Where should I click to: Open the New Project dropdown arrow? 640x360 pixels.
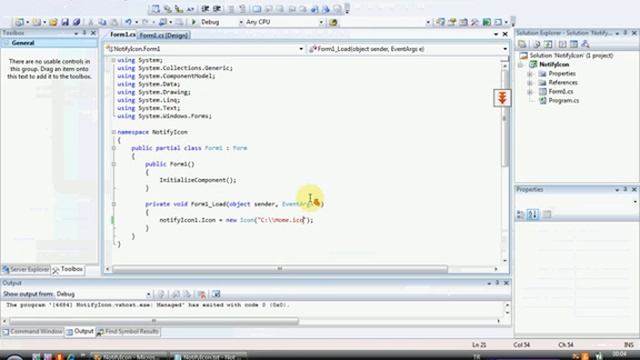[x=27, y=22]
